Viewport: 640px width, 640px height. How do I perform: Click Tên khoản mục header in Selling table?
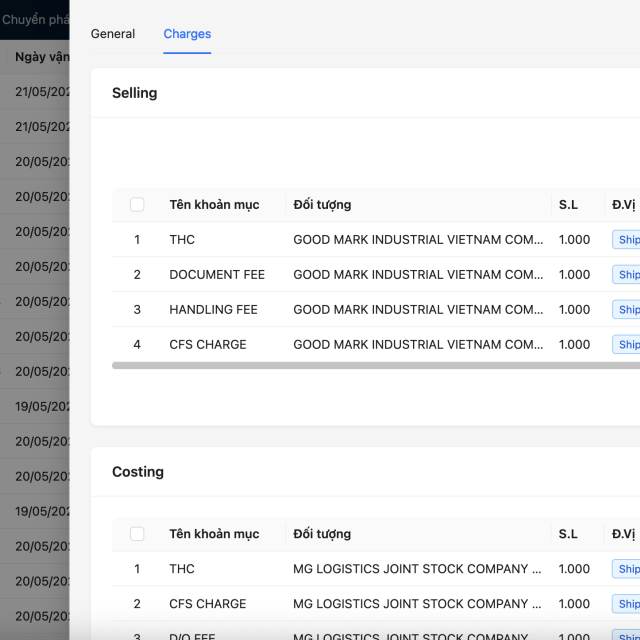click(214, 204)
